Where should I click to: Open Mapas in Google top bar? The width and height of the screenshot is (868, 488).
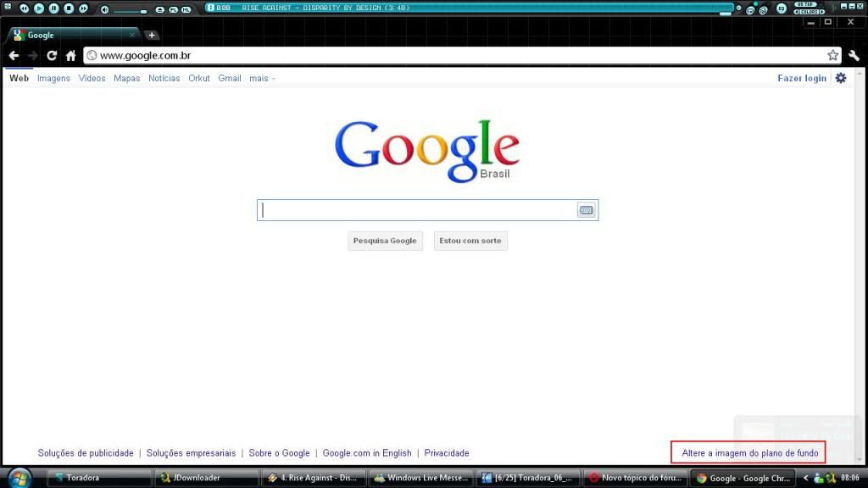[x=127, y=78]
